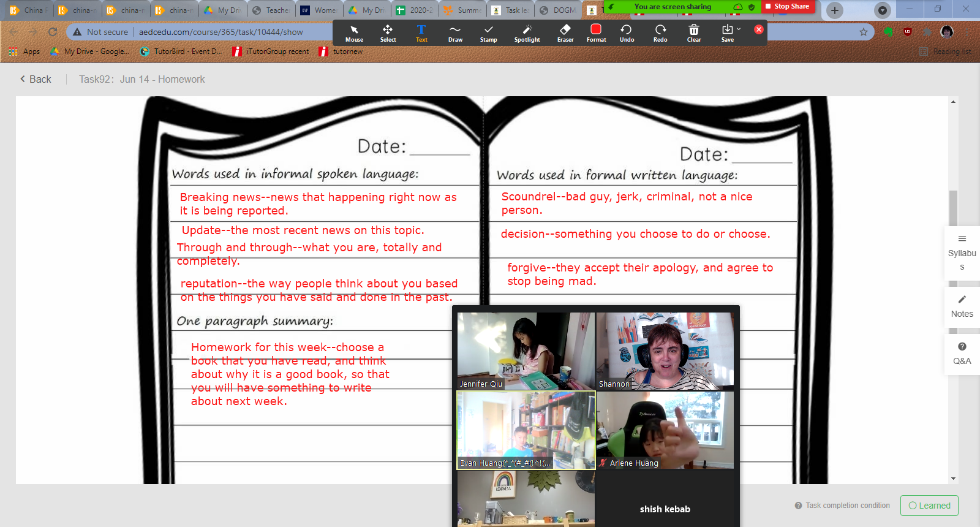The height and width of the screenshot is (527, 980).
Task: Undo the last annotation
Action: coord(627,33)
